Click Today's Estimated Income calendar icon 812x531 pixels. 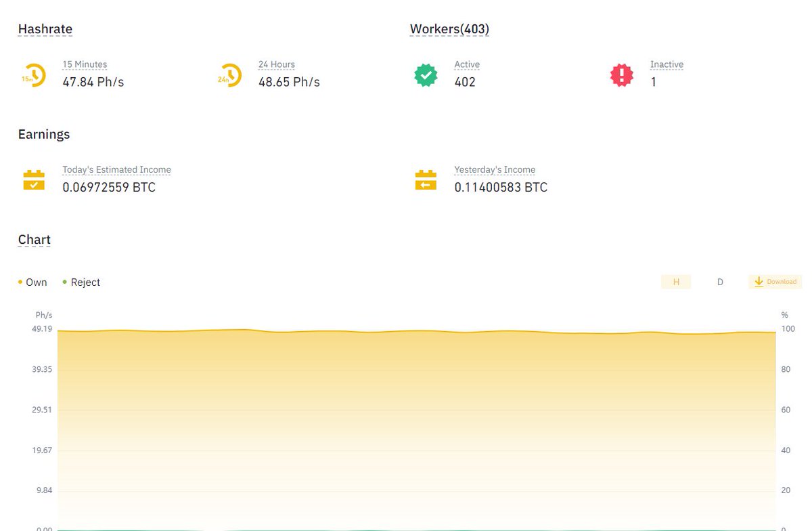(34, 180)
